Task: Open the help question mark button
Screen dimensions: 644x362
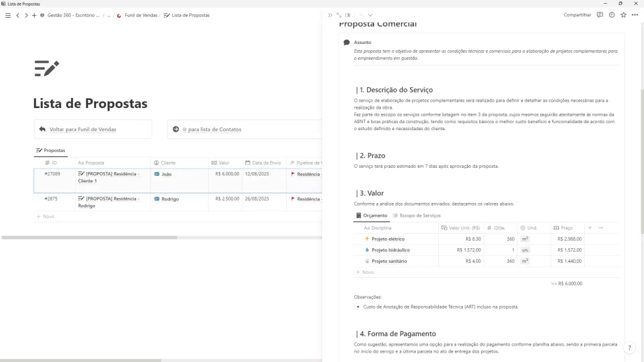Action: click(629, 348)
